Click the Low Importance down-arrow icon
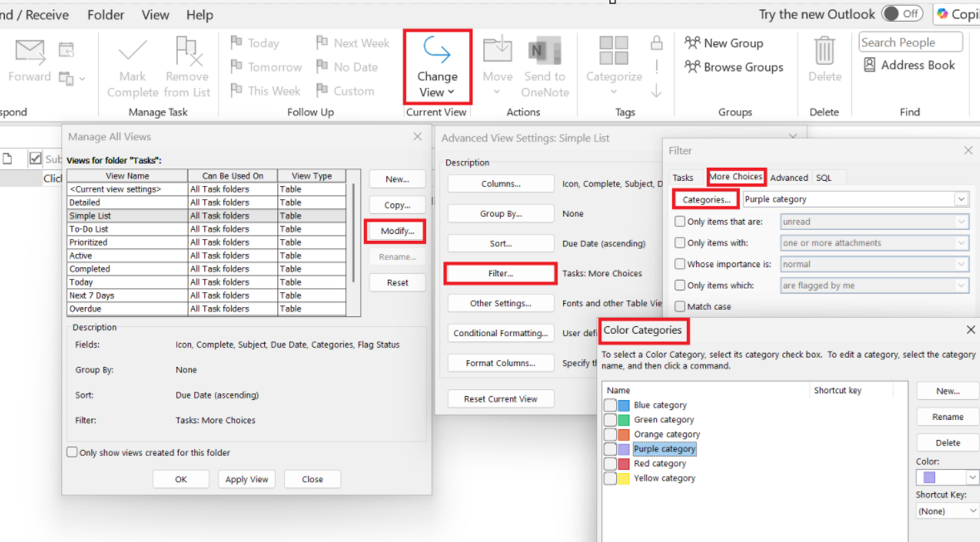Viewport: 980px width, 542px height. click(656, 91)
